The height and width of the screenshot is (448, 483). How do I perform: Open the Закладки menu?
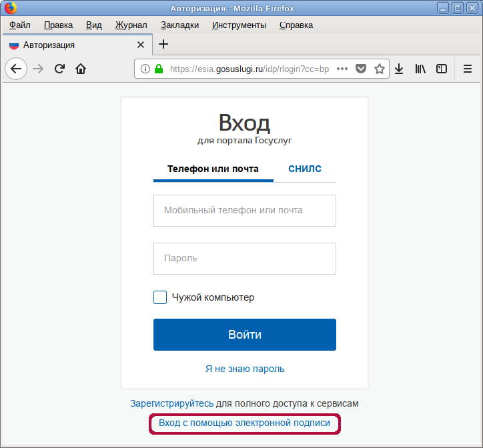179,25
